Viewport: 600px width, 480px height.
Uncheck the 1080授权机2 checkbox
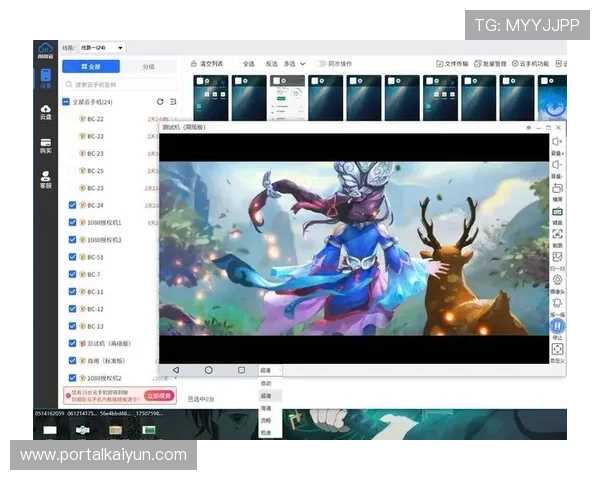[72, 378]
